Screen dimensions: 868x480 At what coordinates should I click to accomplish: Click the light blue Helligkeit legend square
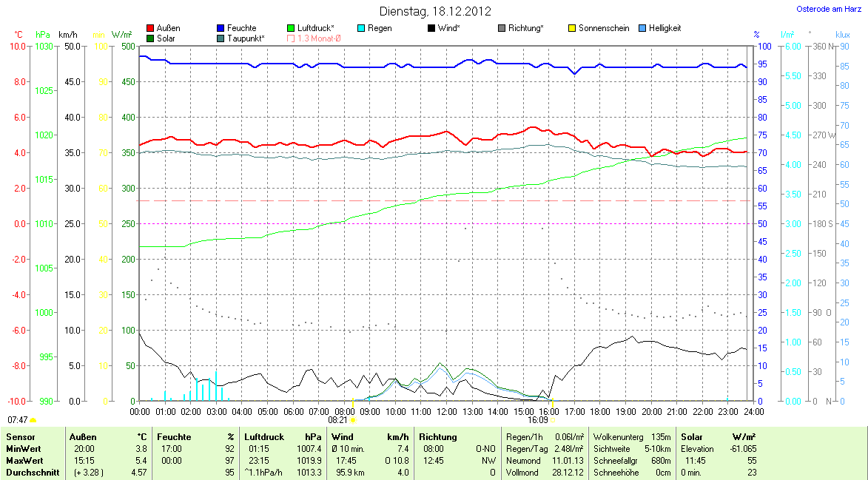coord(642,28)
